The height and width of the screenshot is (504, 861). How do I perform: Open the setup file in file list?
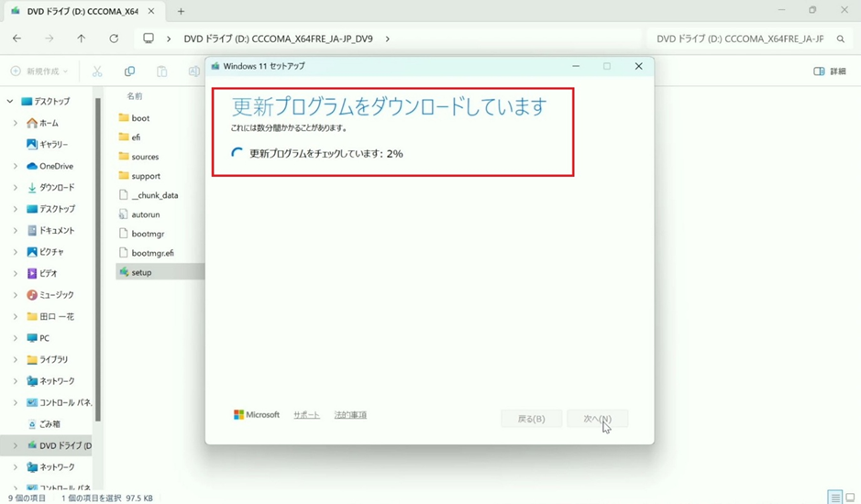[141, 272]
